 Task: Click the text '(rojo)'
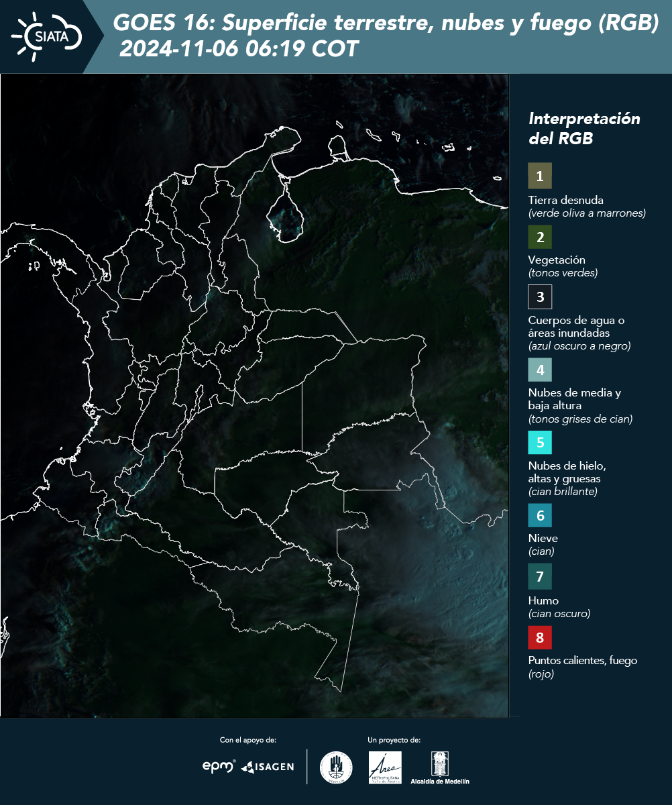(x=541, y=674)
